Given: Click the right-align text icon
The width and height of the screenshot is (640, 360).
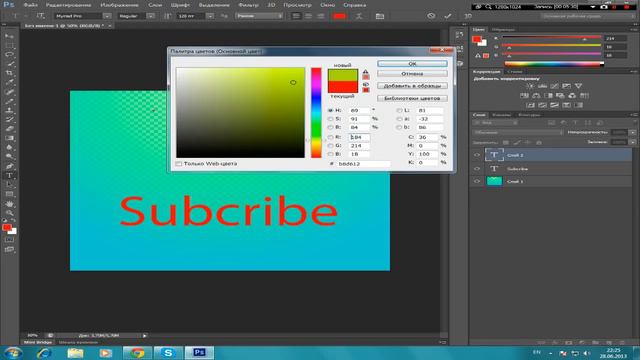Looking at the screenshot, I should [321, 16].
